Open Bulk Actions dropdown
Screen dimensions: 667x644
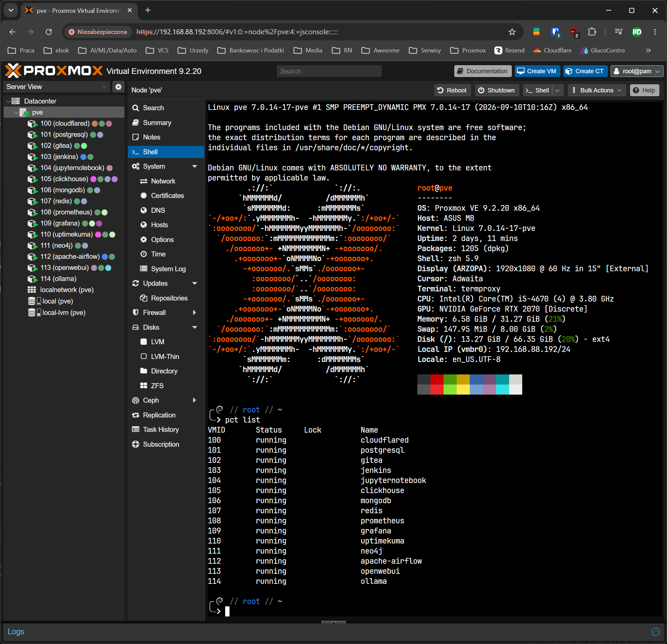[597, 90]
